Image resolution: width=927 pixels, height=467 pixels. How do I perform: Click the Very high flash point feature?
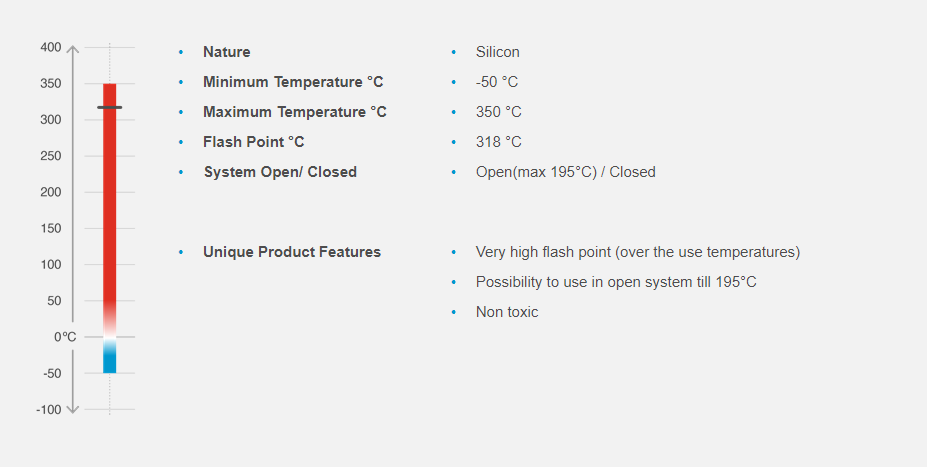[x=637, y=252]
